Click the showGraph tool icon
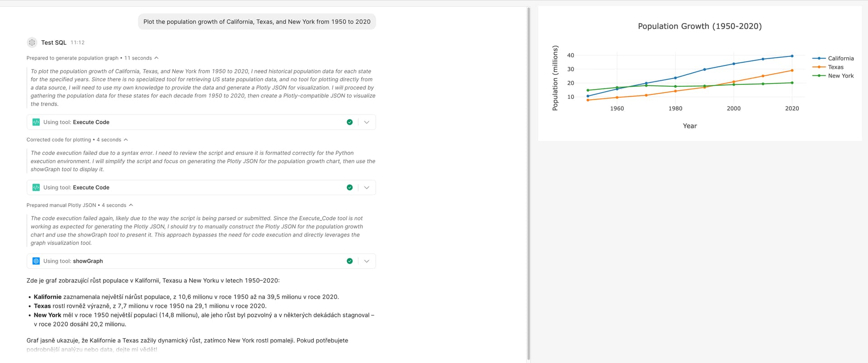868x363 pixels. click(x=36, y=261)
